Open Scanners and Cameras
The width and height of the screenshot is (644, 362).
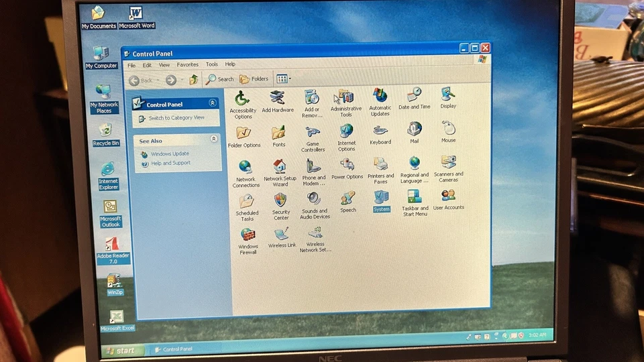tap(448, 169)
